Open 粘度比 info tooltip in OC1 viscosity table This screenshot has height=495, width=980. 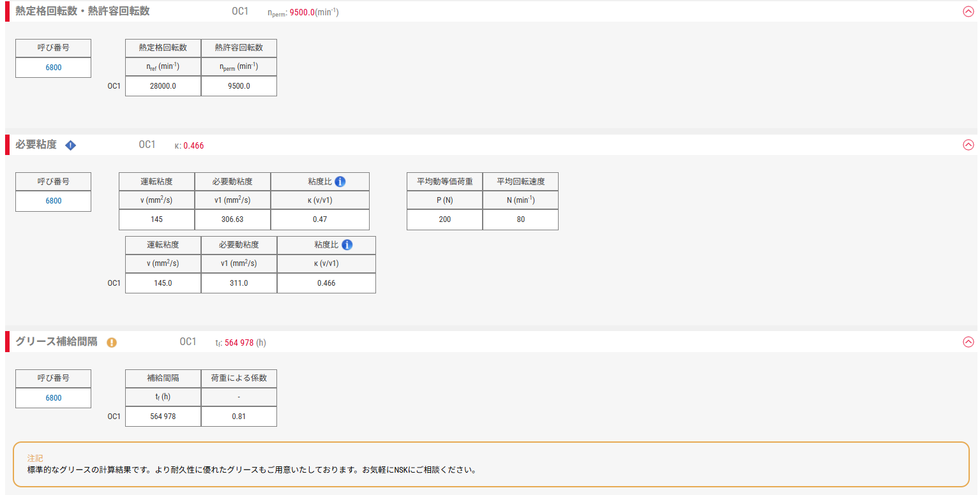346,245
